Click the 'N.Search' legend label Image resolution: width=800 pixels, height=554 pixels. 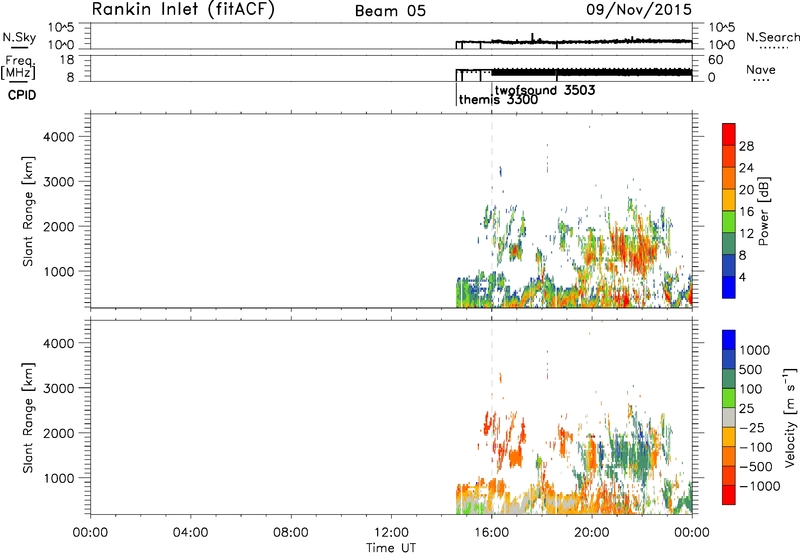tap(773, 37)
